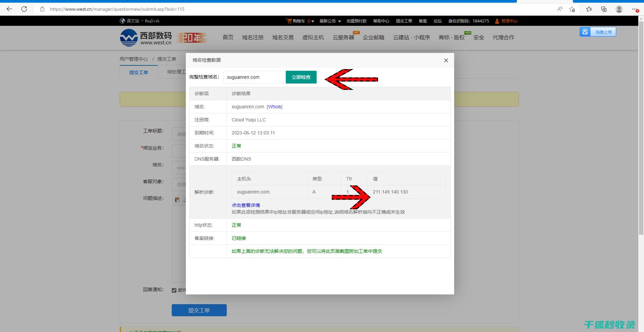Select the 提交工单 tab

(139, 72)
